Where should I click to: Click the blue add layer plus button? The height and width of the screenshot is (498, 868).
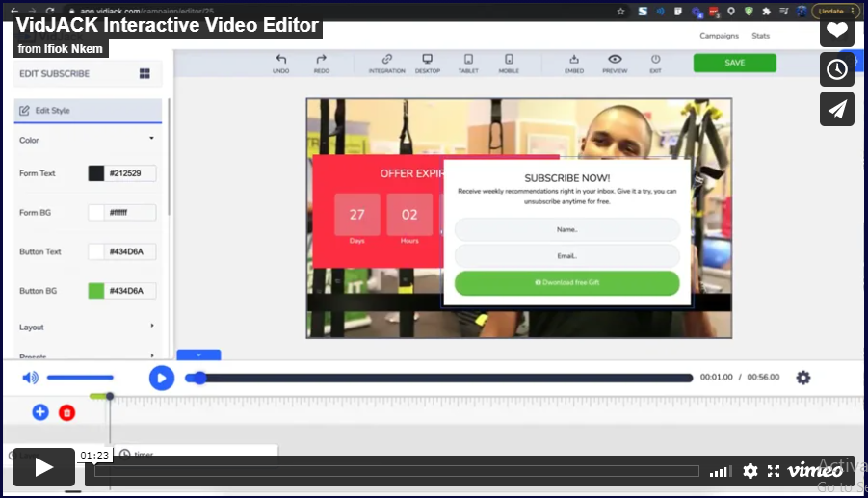point(40,412)
